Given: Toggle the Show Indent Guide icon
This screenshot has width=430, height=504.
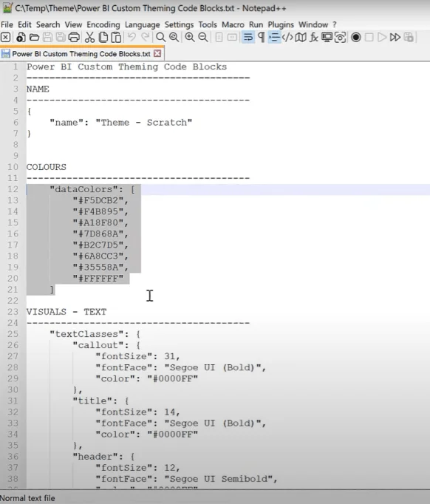Looking at the screenshot, I should click(x=274, y=37).
